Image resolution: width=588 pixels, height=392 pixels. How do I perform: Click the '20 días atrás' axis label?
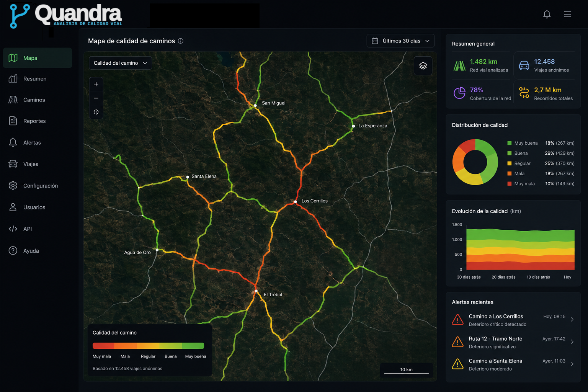[503, 277]
